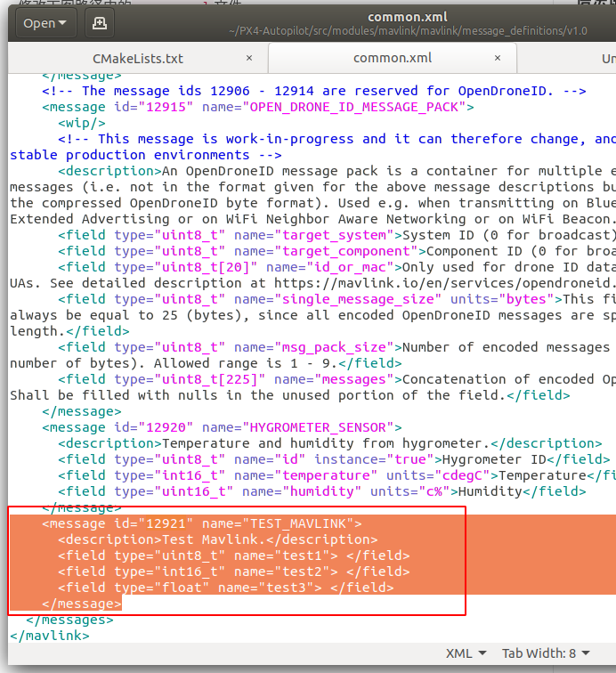Image resolution: width=616 pixels, height=673 pixels.
Task: Click the "humidity" field name
Action: coord(322,491)
